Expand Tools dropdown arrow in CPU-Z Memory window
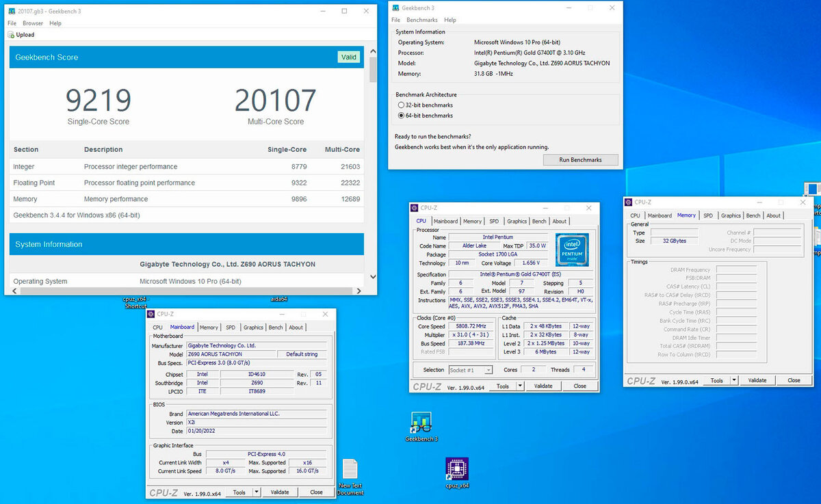821x504 pixels. (x=734, y=380)
